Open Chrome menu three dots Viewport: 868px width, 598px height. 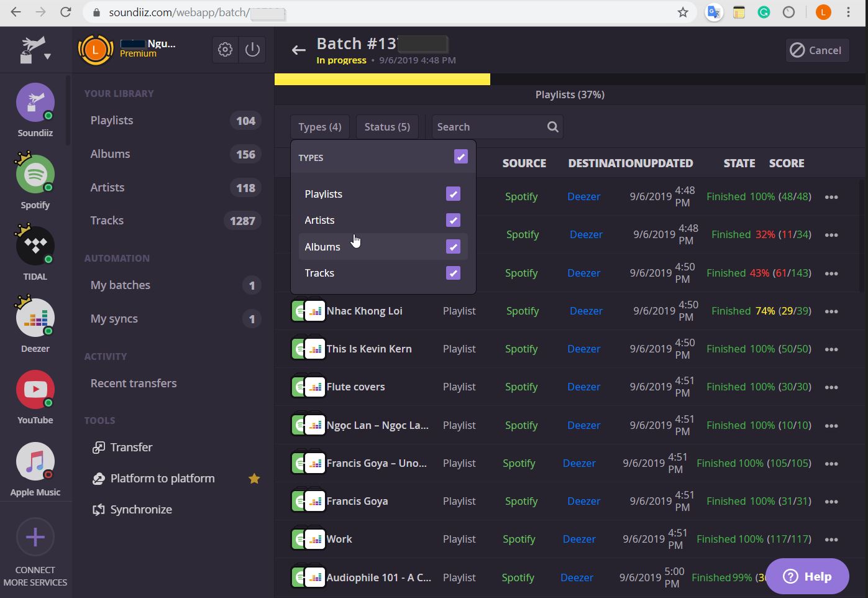849,12
